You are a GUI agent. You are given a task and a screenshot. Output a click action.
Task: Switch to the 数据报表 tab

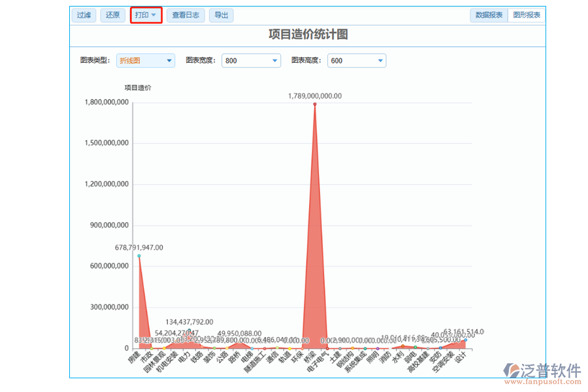(489, 15)
